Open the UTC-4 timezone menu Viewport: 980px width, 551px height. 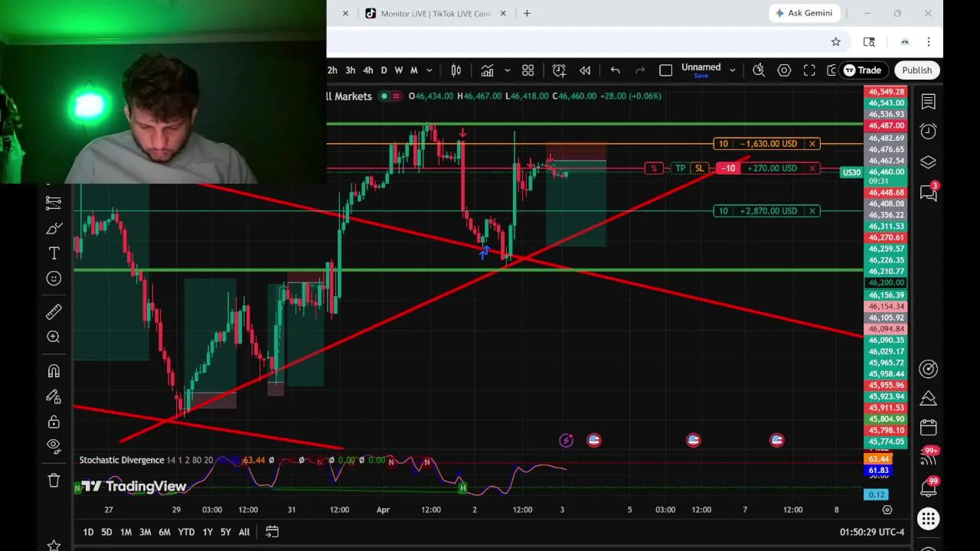tap(872, 532)
